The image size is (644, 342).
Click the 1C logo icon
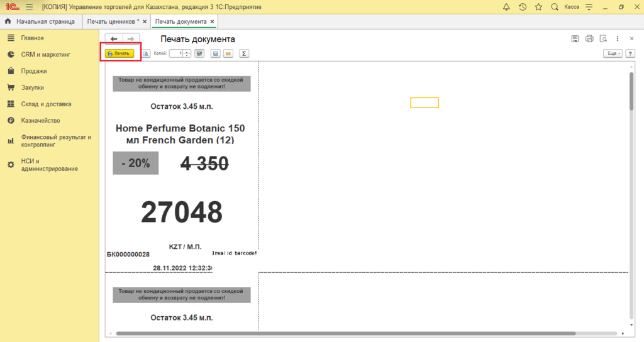pos(13,7)
